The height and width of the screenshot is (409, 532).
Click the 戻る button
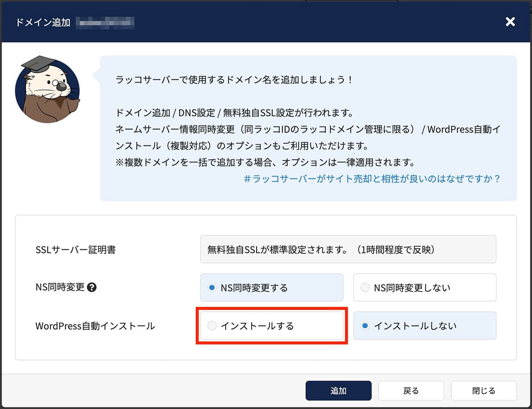(x=411, y=391)
